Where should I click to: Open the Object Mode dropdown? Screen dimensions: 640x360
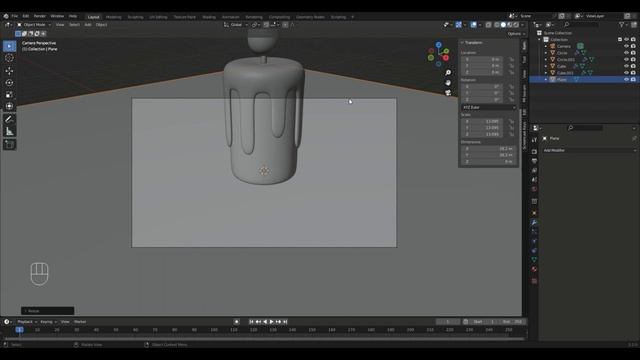point(34,25)
